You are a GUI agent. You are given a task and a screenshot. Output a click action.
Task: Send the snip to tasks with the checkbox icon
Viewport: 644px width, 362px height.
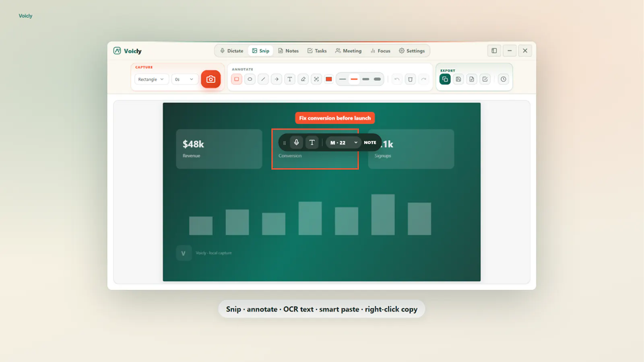coord(485,79)
